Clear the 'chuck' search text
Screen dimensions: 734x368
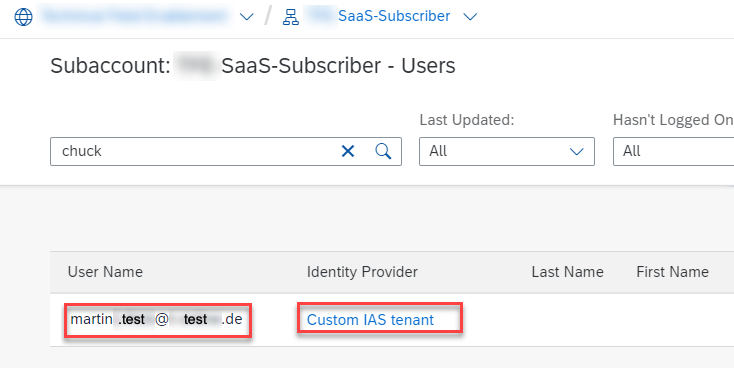pos(348,151)
